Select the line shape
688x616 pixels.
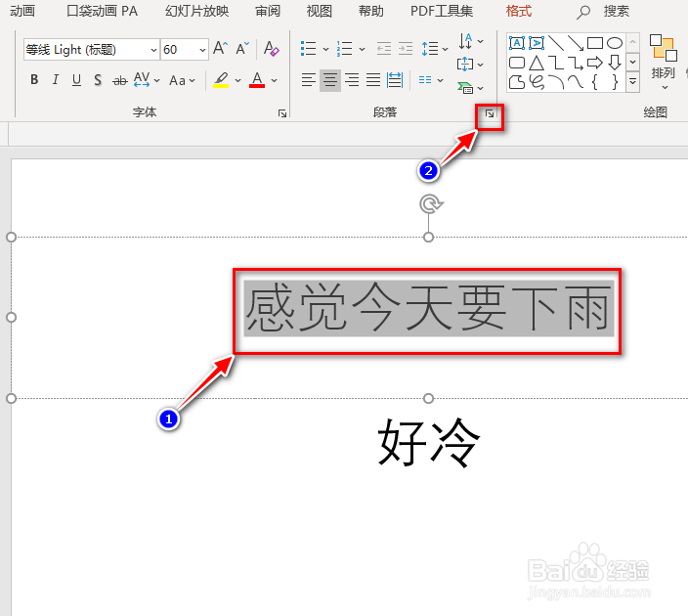(556, 43)
